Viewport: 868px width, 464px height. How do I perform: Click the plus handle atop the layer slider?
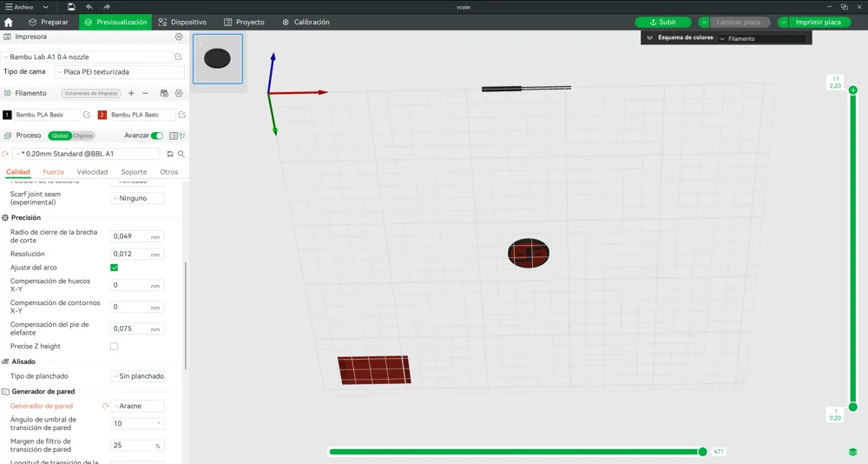[x=853, y=89]
